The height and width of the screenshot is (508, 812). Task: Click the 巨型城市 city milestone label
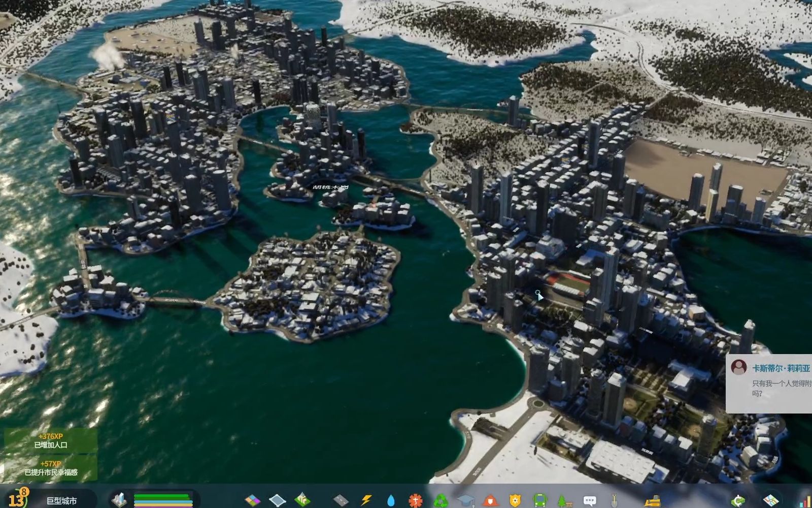(x=62, y=501)
